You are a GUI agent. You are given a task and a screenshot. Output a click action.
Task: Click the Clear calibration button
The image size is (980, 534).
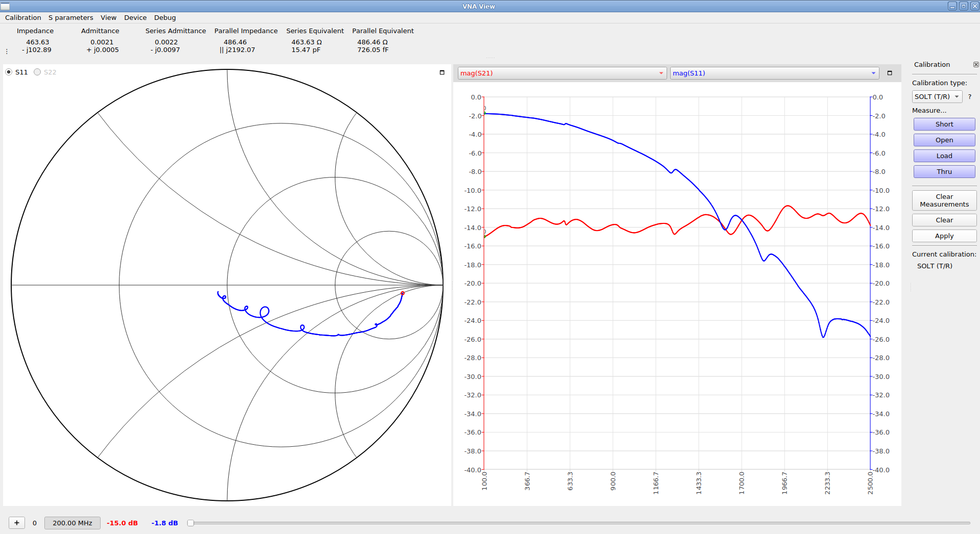(x=944, y=220)
